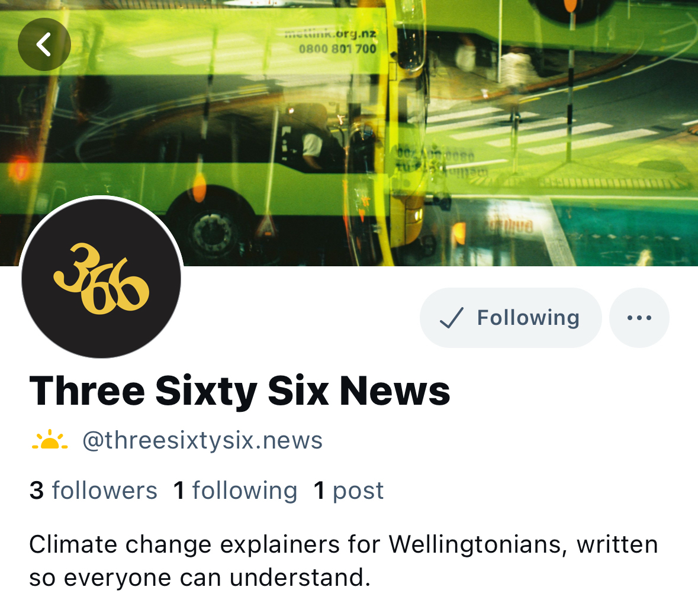Screen dimensions: 698x616
Task: Open the green bus banner image
Action: click(349, 133)
